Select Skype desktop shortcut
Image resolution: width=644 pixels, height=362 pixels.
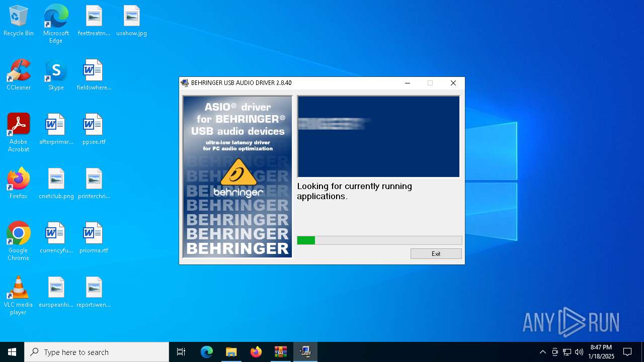[56, 75]
